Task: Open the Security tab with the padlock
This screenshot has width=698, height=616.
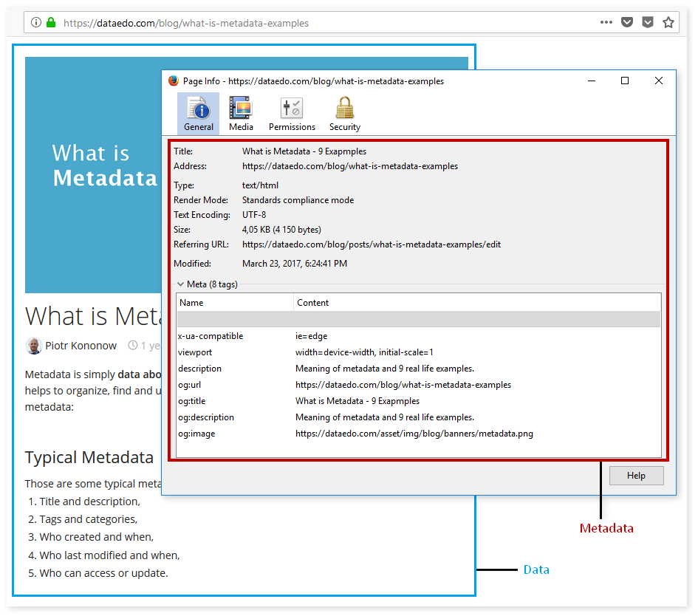Action: (x=344, y=114)
